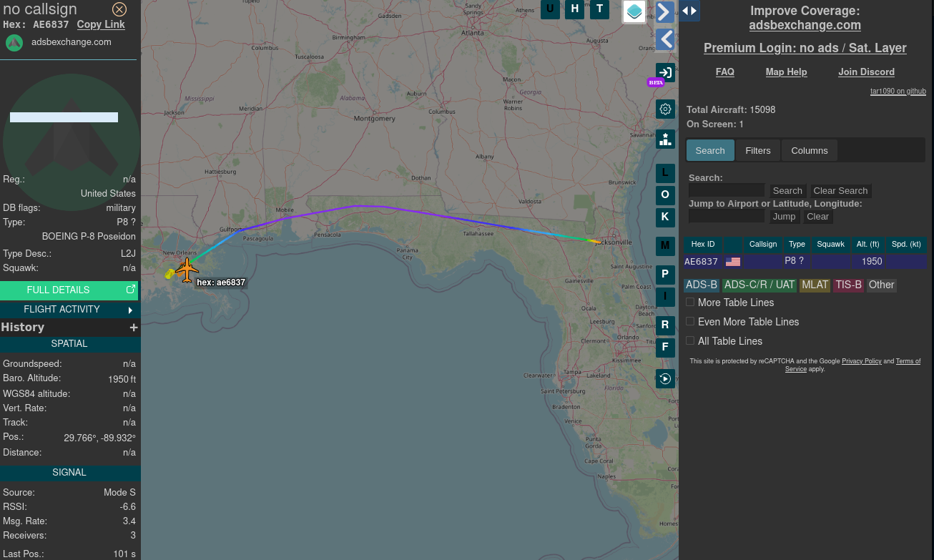Screen dimensions: 934x560
Task: Click the hex: ae6837 map label
Action: coord(221,283)
